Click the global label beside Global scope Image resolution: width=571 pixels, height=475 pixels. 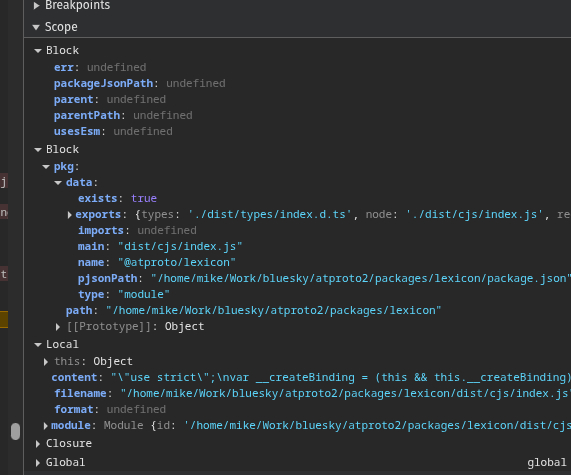(547, 463)
